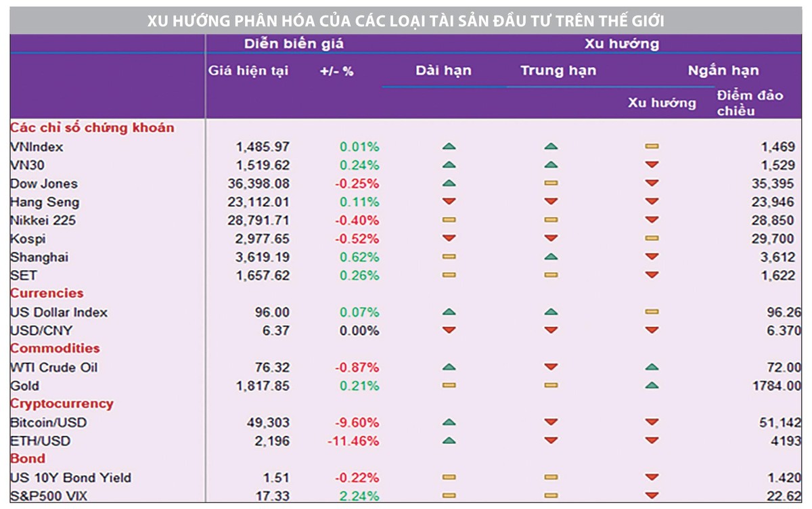Click Hang Seng long-term red down arrow
812x509 pixels.
pyautogui.click(x=449, y=202)
